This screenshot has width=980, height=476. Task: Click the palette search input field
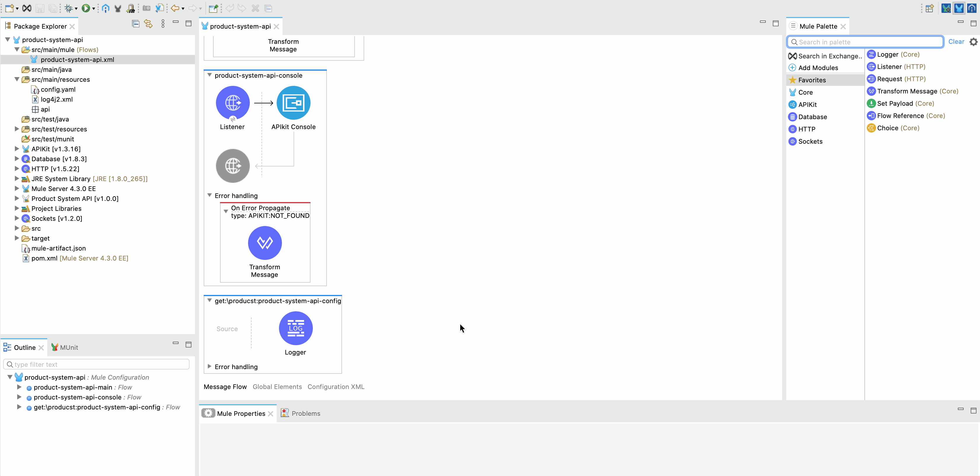tap(864, 42)
